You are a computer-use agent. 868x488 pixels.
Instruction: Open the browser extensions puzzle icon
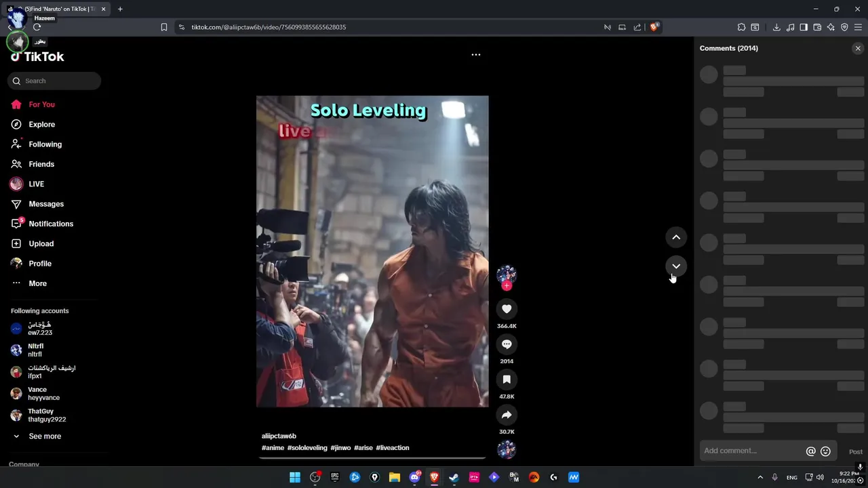(741, 27)
